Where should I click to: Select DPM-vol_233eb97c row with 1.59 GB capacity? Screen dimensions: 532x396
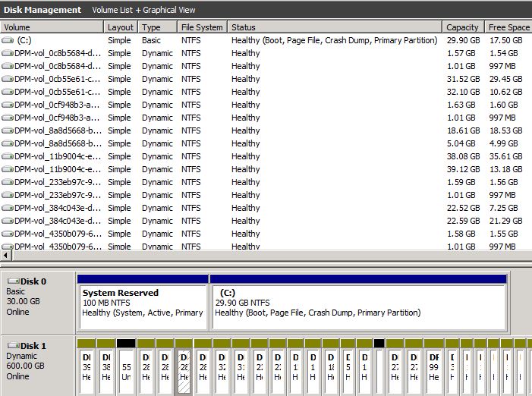(x=266, y=182)
